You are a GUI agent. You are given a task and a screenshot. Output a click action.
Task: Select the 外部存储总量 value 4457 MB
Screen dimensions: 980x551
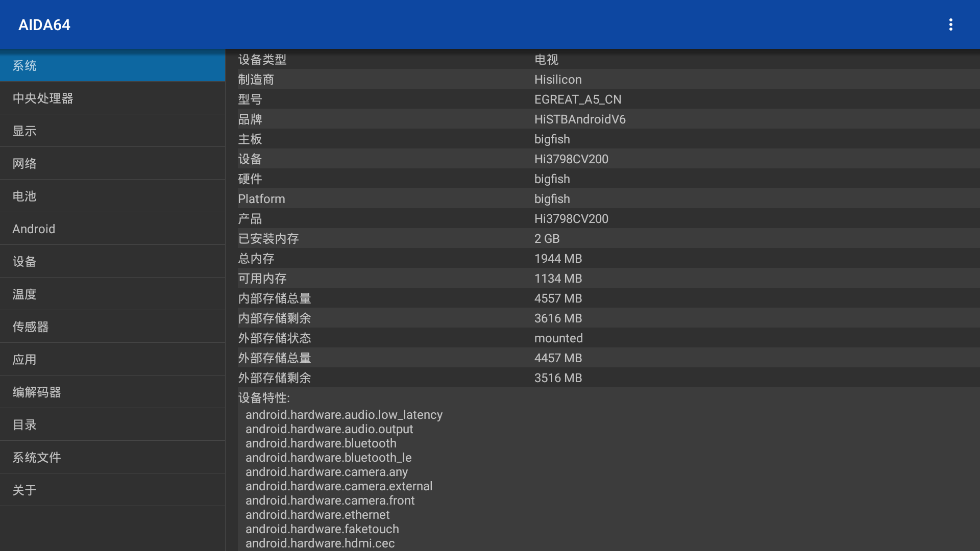[x=558, y=358]
